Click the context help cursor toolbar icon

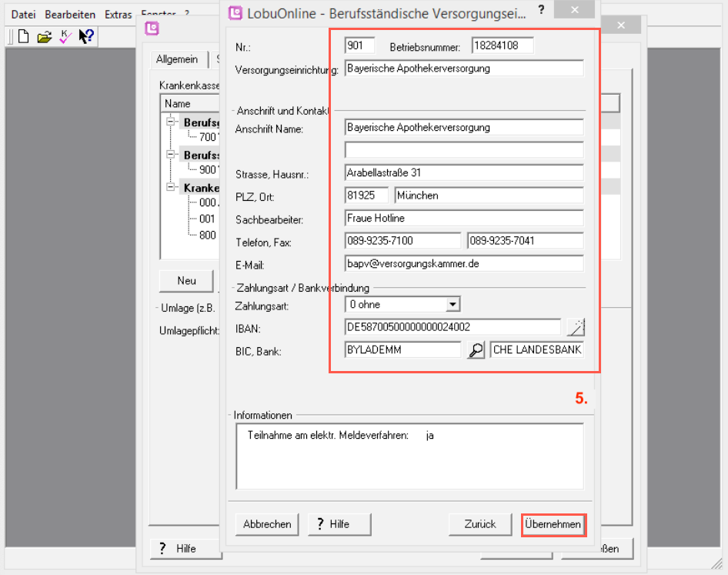point(86,36)
